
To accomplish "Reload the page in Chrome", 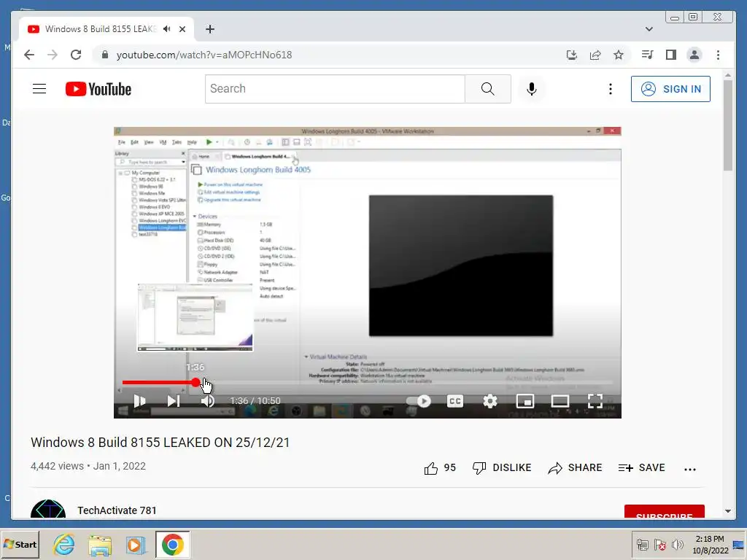I will [x=76, y=55].
